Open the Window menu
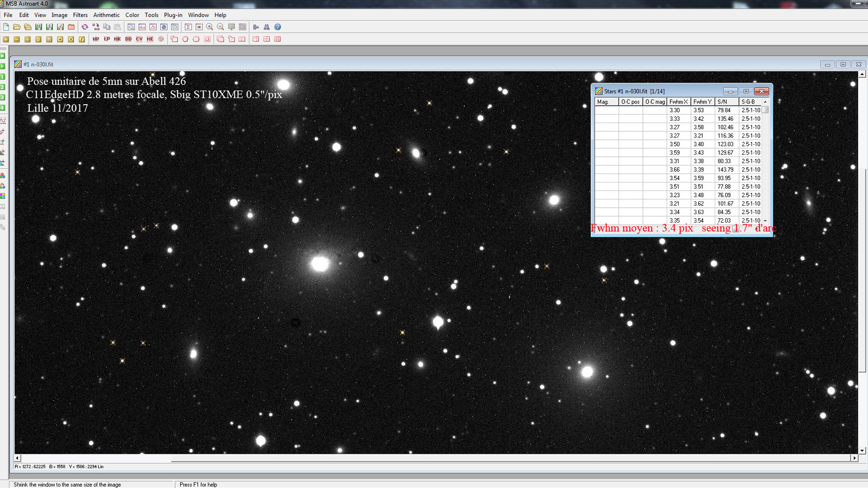This screenshot has width=868, height=488. [198, 15]
